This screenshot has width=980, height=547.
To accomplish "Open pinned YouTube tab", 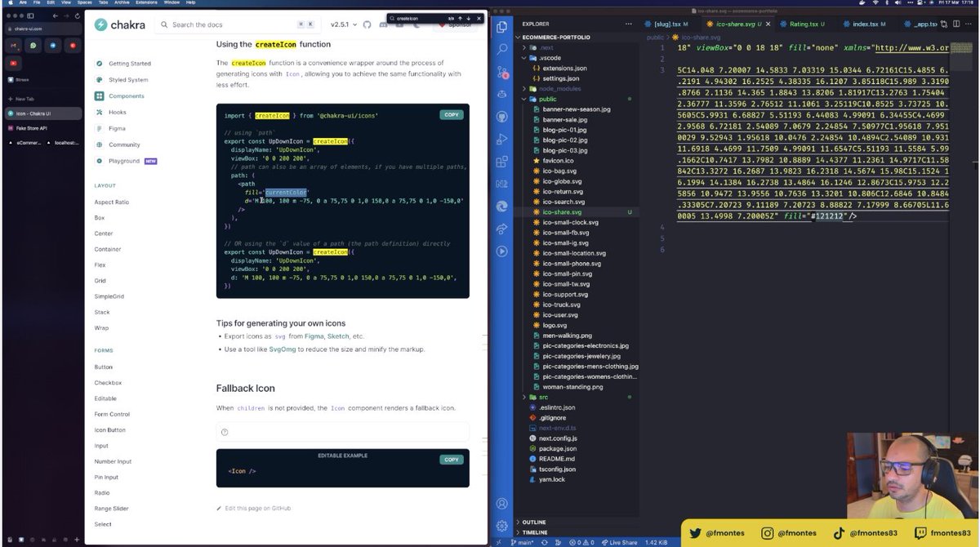I will point(14,62).
